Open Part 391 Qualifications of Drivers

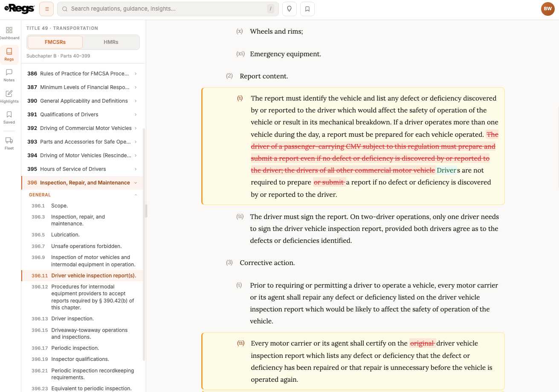click(82, 115)
